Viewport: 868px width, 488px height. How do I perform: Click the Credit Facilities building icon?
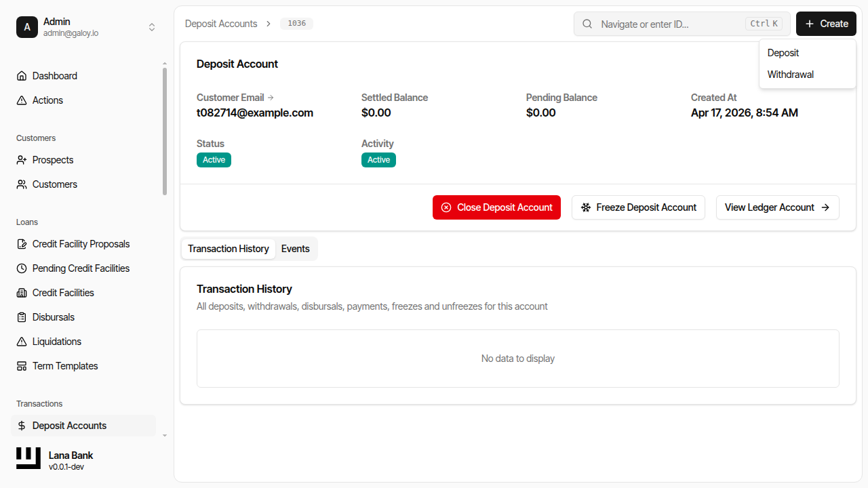pyautogui.click(x=22, y=293)
